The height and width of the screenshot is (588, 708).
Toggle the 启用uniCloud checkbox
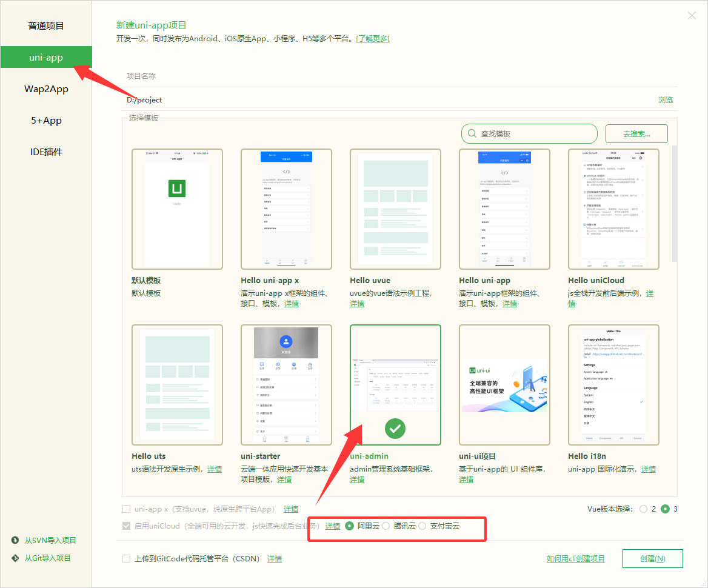coord(127,526)
